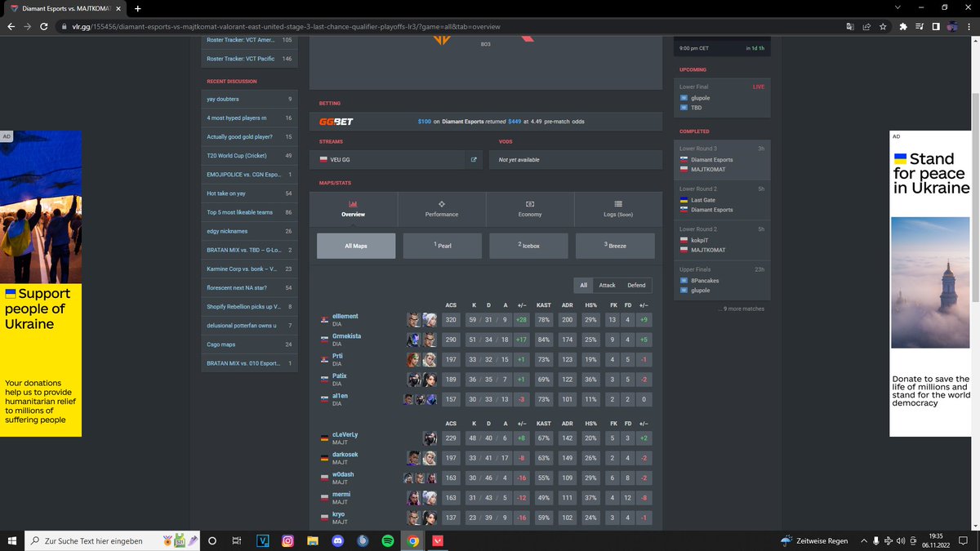The image size is (980, 551).
Task: Open Lower Round 2 kokpiT vs MAJTKOMAT match
Action: point(722,240)
